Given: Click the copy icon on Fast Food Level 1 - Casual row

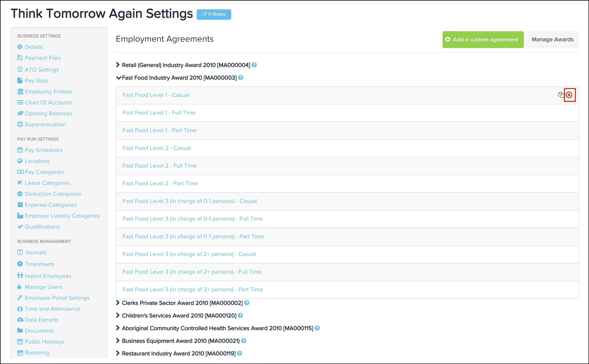Looking at the screenshot, I should click(561, 95).
